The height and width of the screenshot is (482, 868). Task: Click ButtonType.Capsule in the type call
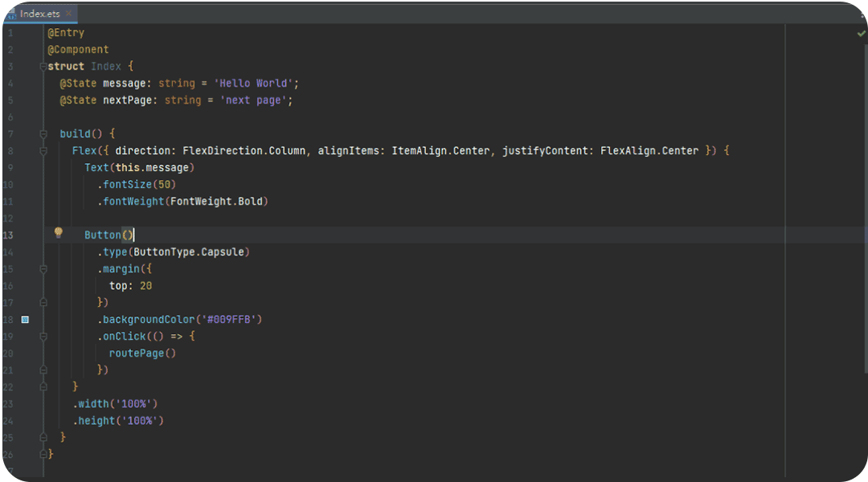pyautogui.click(x=190, y=252)
